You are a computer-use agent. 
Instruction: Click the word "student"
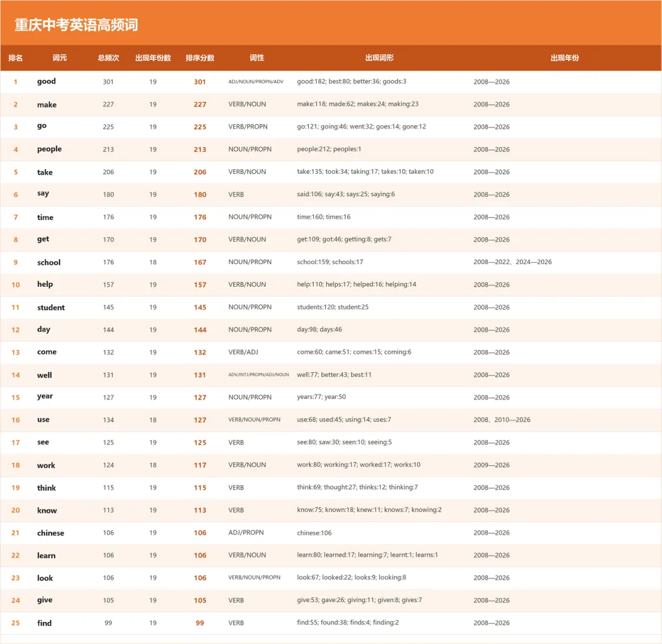click(x=51, y=307)
